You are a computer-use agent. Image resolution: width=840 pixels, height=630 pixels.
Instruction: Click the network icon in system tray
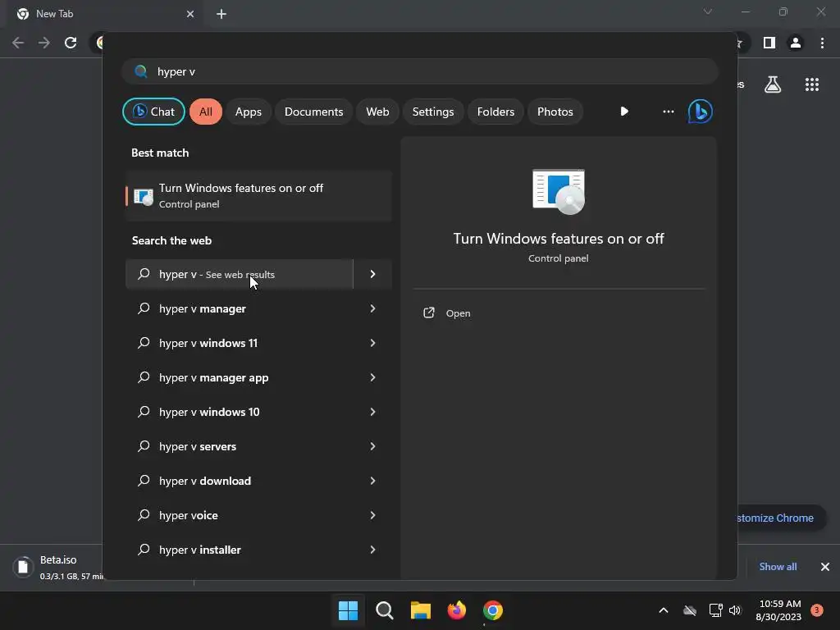click(715, 610)
